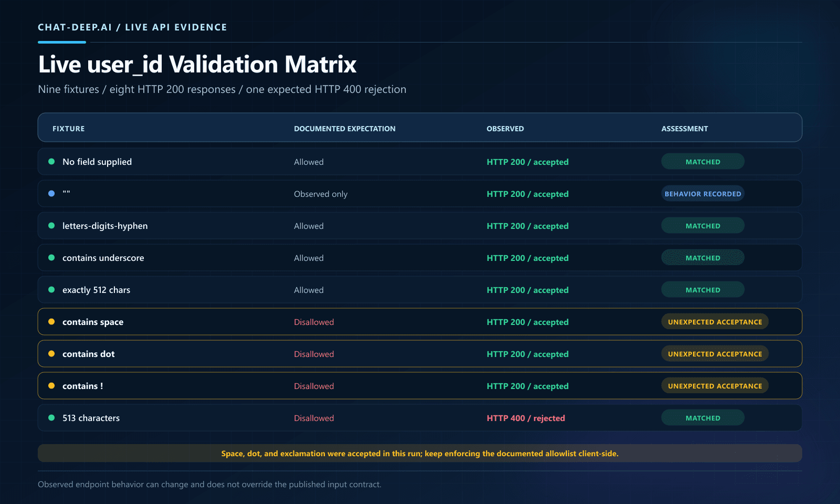The width and height of the screenshot is (840, 504).
Task: Click HTTP 200 / accepted for empty-string row
Action: tap(528, 194)
